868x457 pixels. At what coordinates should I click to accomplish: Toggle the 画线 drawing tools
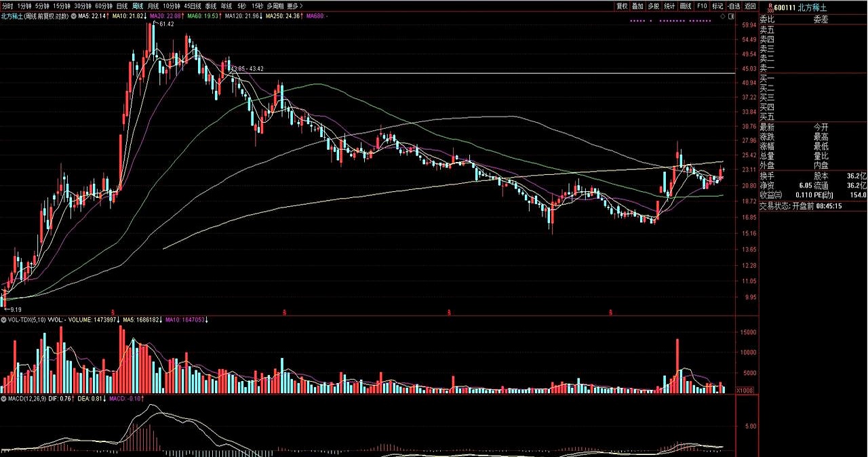coord(686,5)
